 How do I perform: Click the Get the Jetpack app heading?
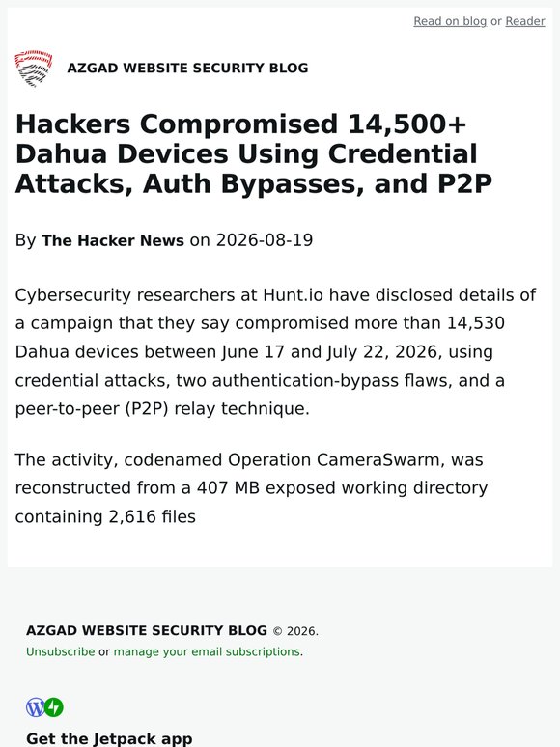click(109, 738)
